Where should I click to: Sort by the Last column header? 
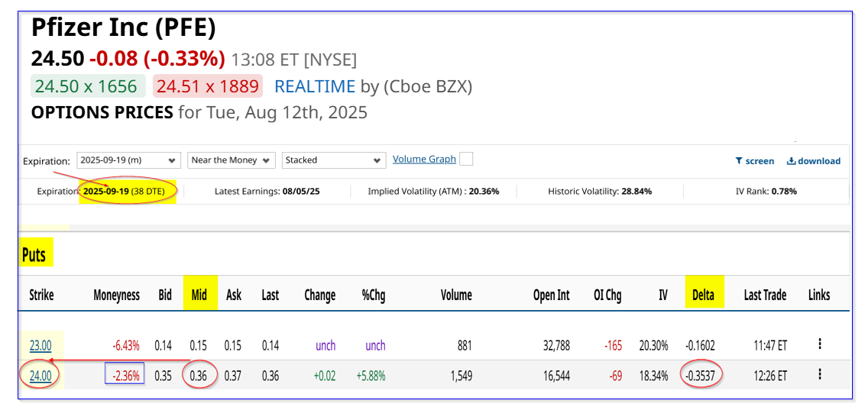tap(270, 295)
